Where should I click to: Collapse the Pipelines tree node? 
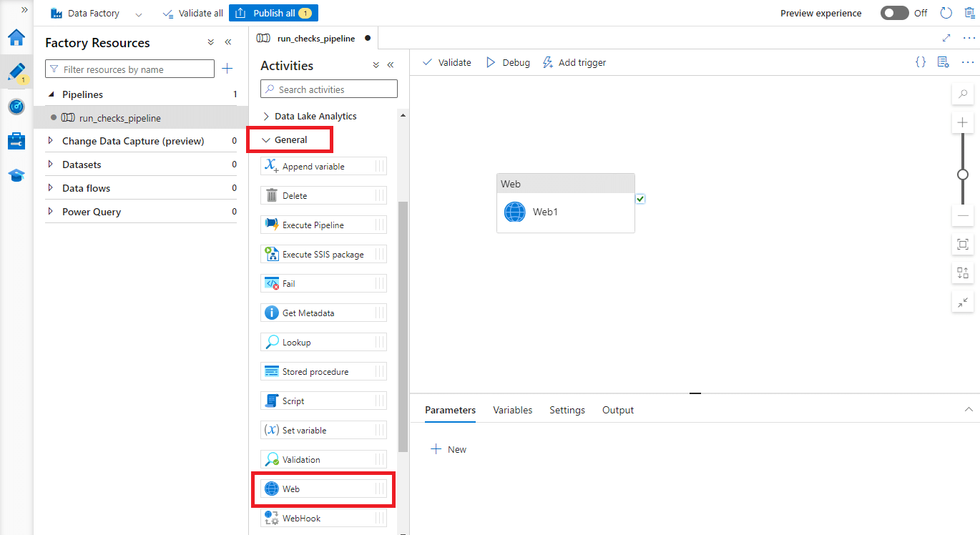coord(51,94)
